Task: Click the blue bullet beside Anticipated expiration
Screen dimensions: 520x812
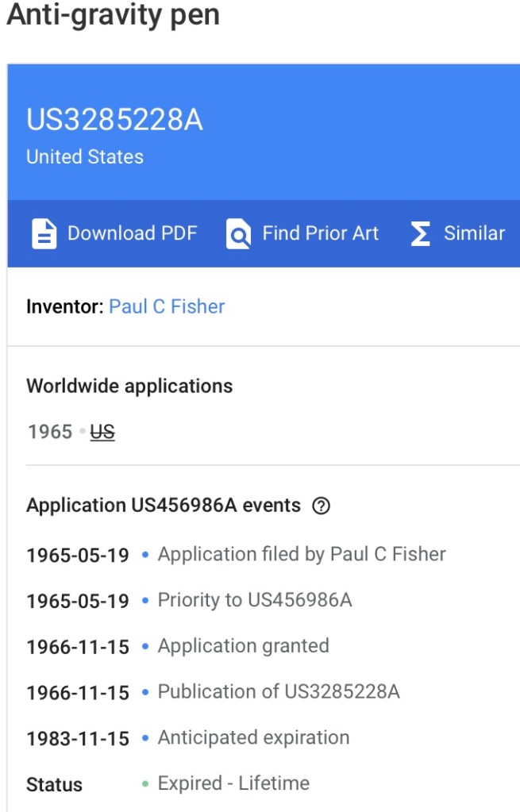Action: coord(145,738)
